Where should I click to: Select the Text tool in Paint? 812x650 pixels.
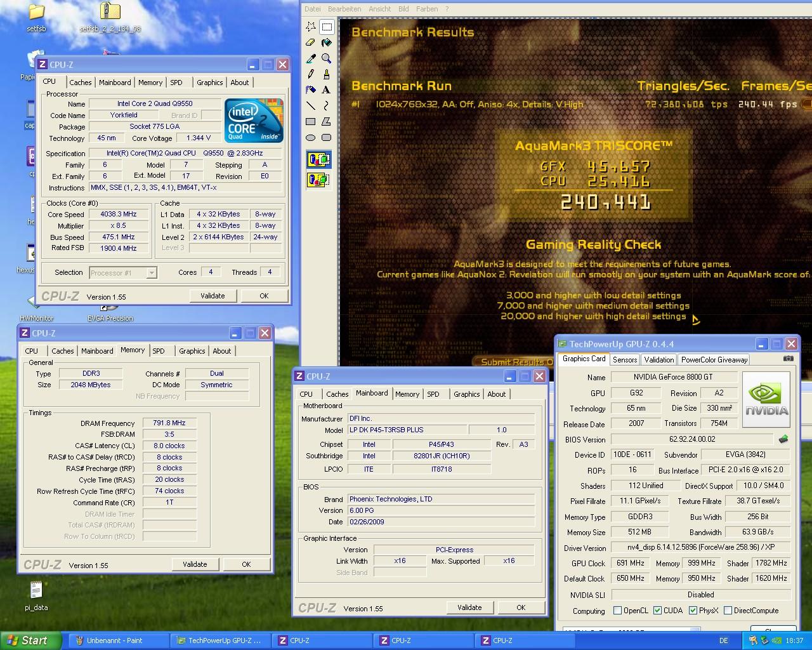[327, 90]
